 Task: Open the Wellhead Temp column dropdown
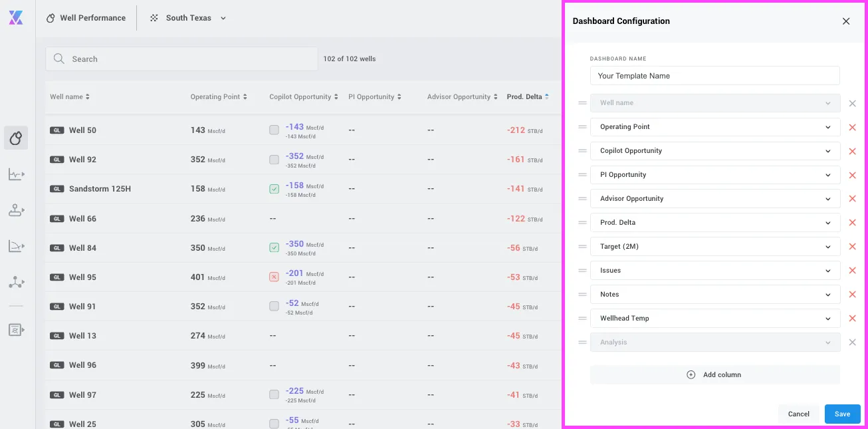point(715,319)
